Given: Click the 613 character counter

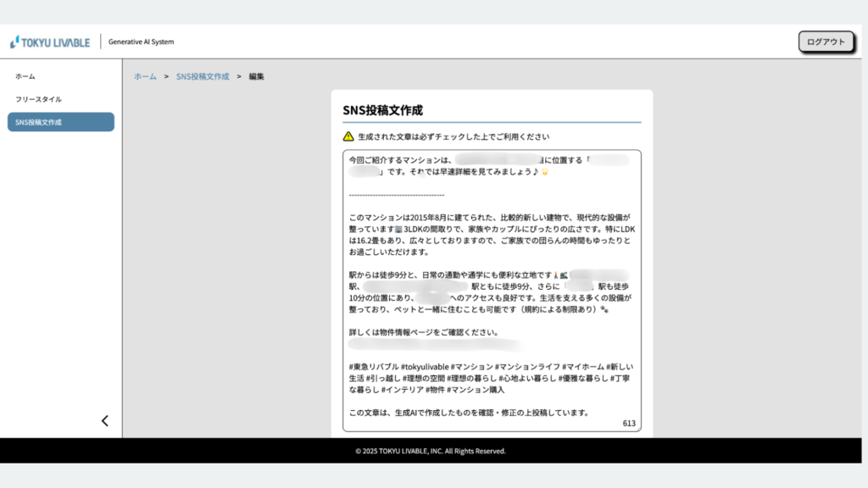Looking at the screenshot, I should point(628,423).
